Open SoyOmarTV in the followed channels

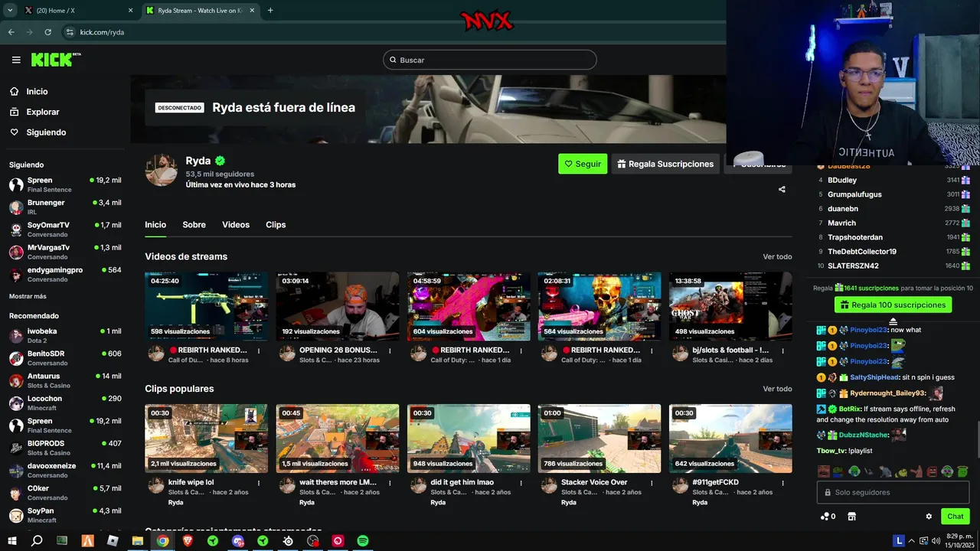[x=65, y=230]
